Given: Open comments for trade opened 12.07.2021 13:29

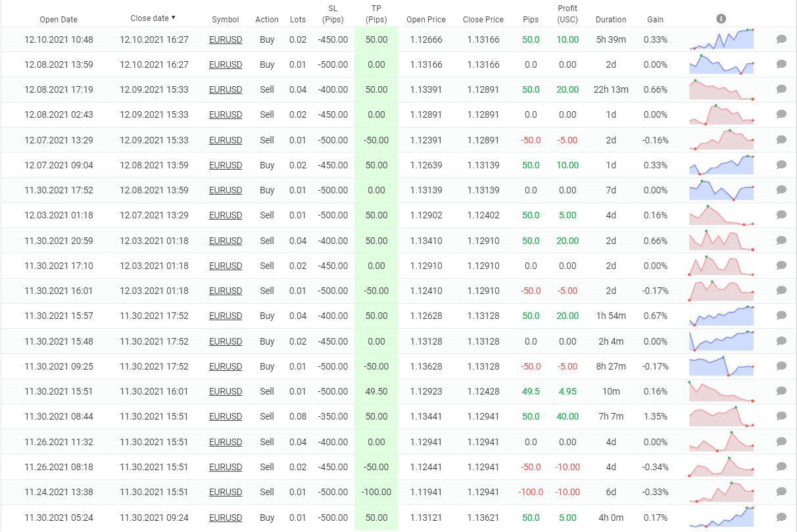Looking at the screenshot, I should point(781,140).
